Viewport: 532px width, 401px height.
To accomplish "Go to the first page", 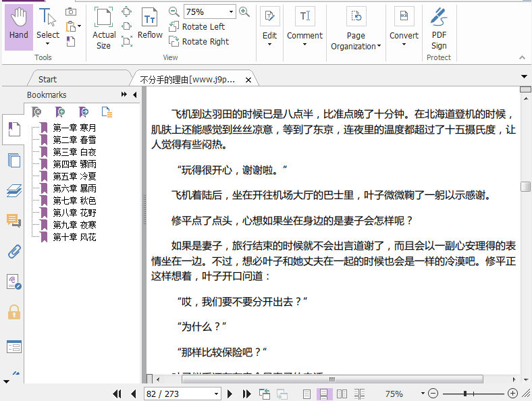I will point(117,394).
